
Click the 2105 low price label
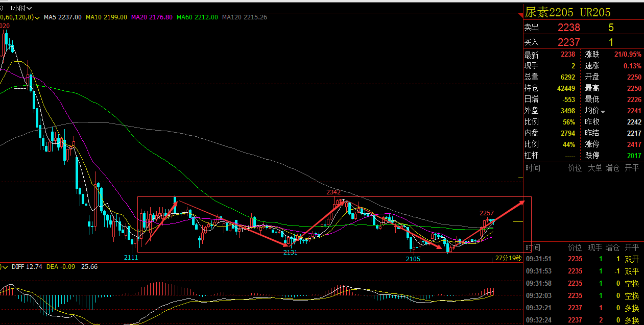413,259
